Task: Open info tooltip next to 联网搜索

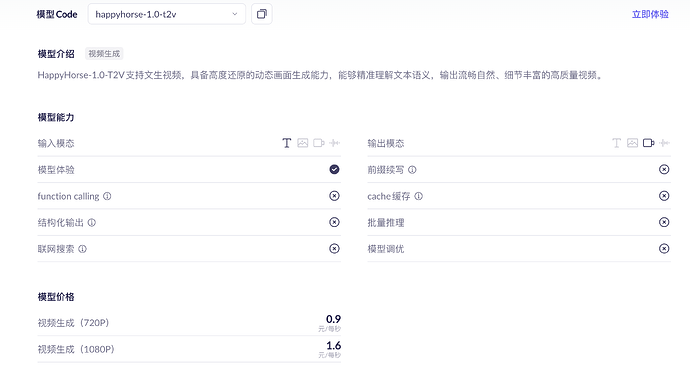Action: 82,249
